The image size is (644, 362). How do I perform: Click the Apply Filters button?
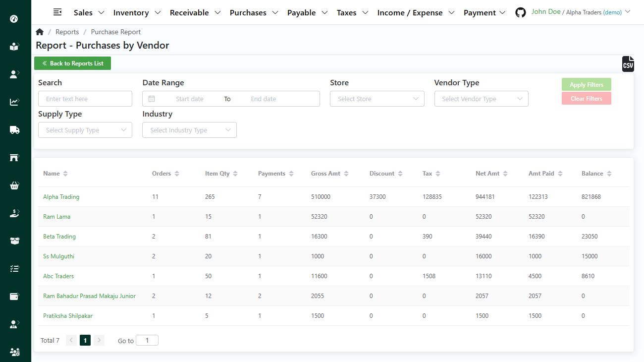pos(587,84)
